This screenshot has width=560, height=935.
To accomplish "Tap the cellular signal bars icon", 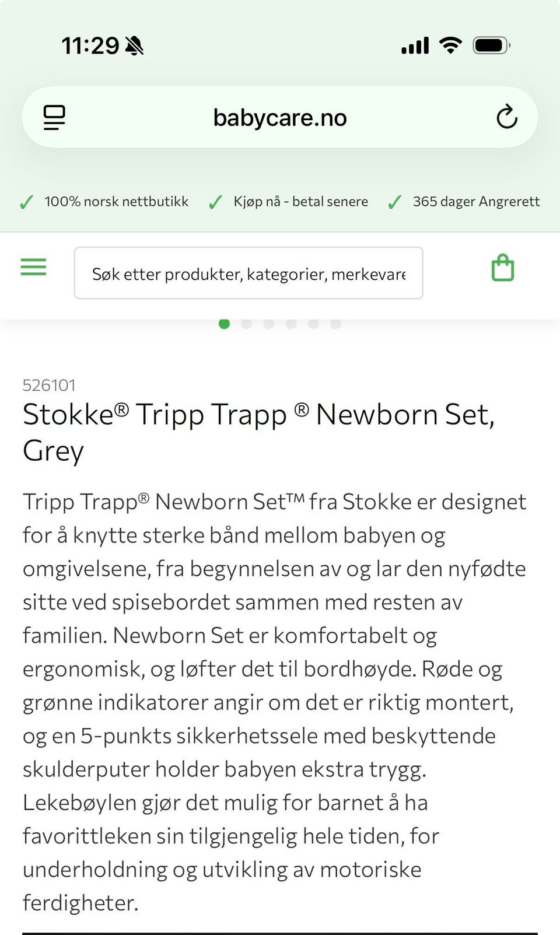I will click(415, 45).
